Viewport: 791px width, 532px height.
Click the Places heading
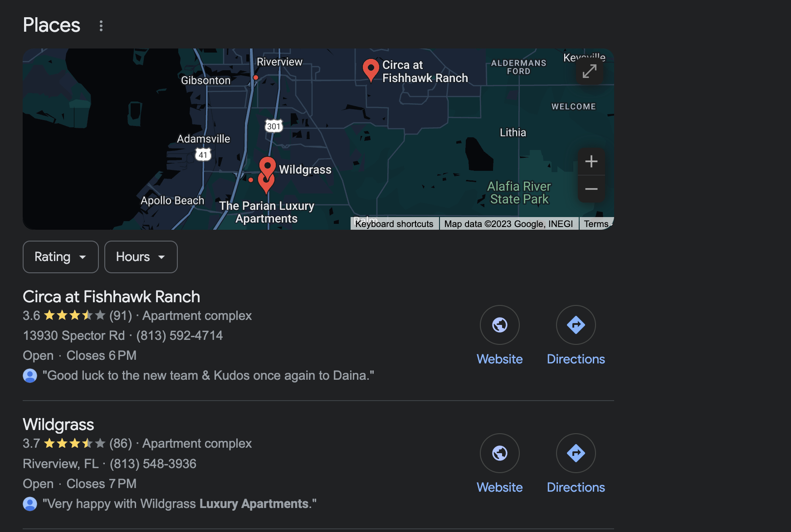click(x=52, y=25)
